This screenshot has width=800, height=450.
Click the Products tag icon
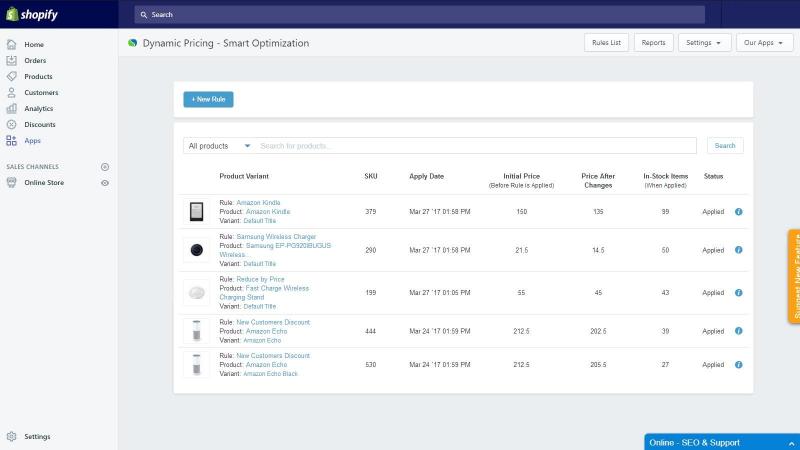[x=11, y=77]
